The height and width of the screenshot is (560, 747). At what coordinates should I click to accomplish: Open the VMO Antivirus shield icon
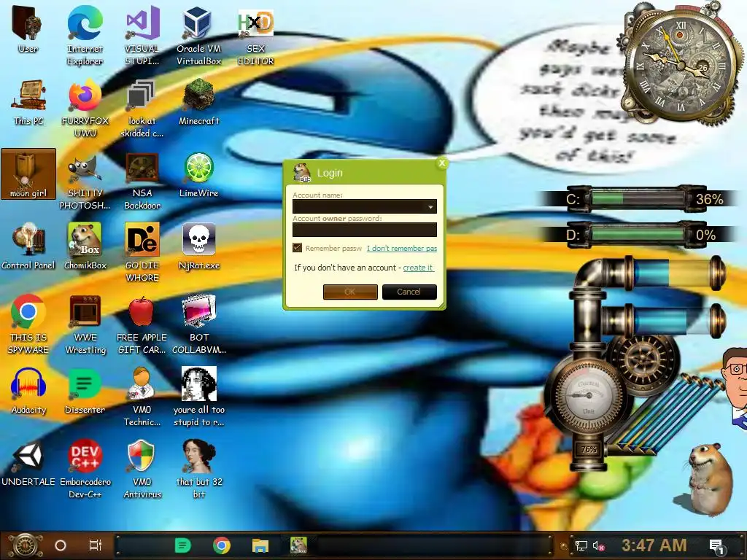pos(142,470)
